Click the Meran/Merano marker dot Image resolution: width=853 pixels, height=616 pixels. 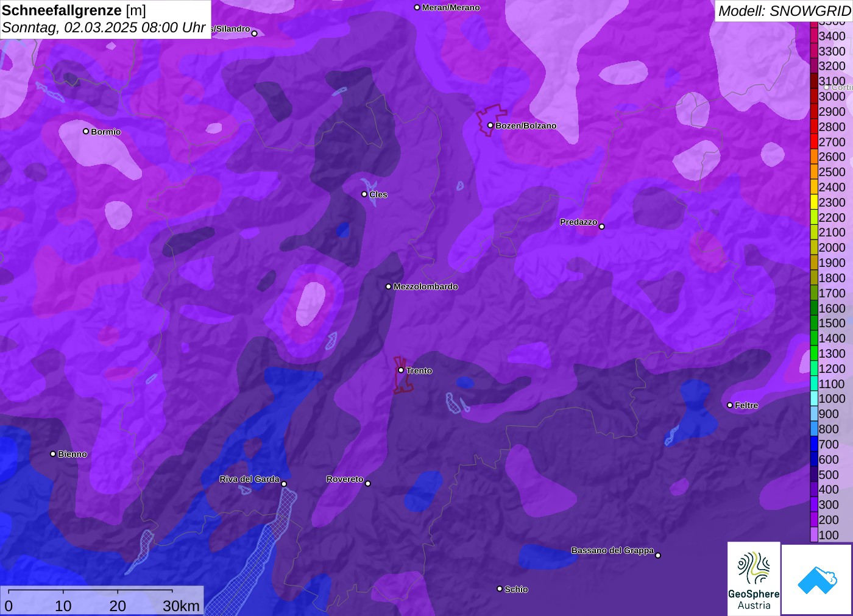tap(417, 7)
